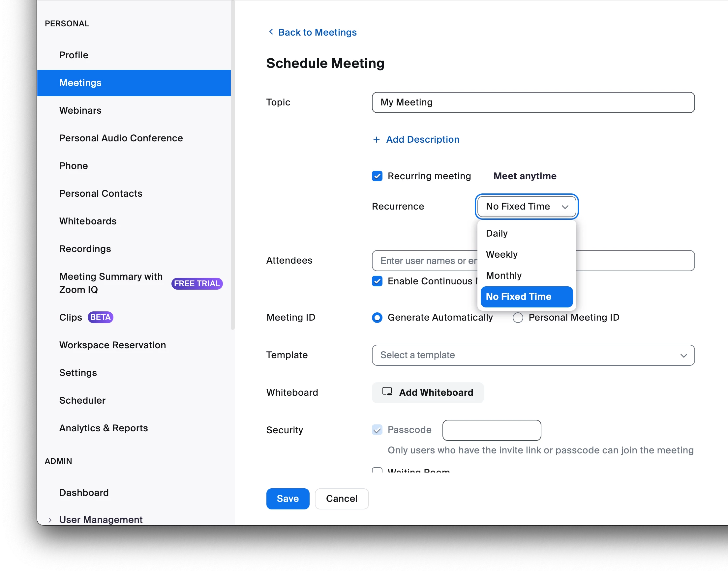Viewport: 728px width, 574px height.
Task: Expand the User Management section
Action: (x=50, y=520)
